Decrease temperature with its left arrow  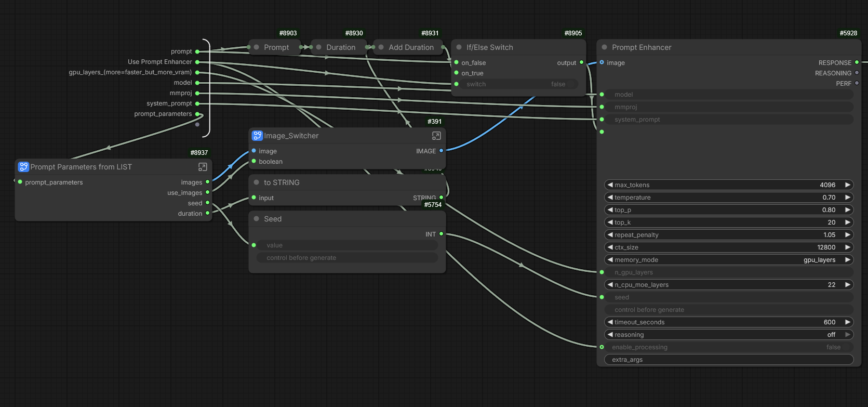tap(610, 198)
